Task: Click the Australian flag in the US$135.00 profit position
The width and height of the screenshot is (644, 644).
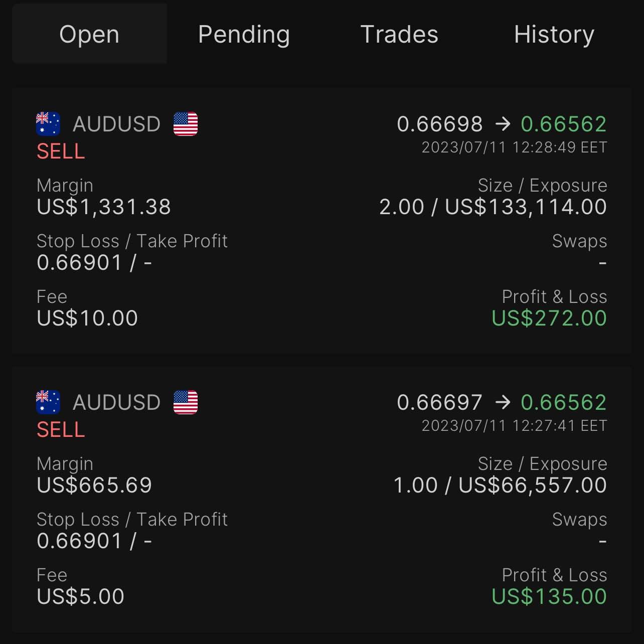Action: point(48,402)
